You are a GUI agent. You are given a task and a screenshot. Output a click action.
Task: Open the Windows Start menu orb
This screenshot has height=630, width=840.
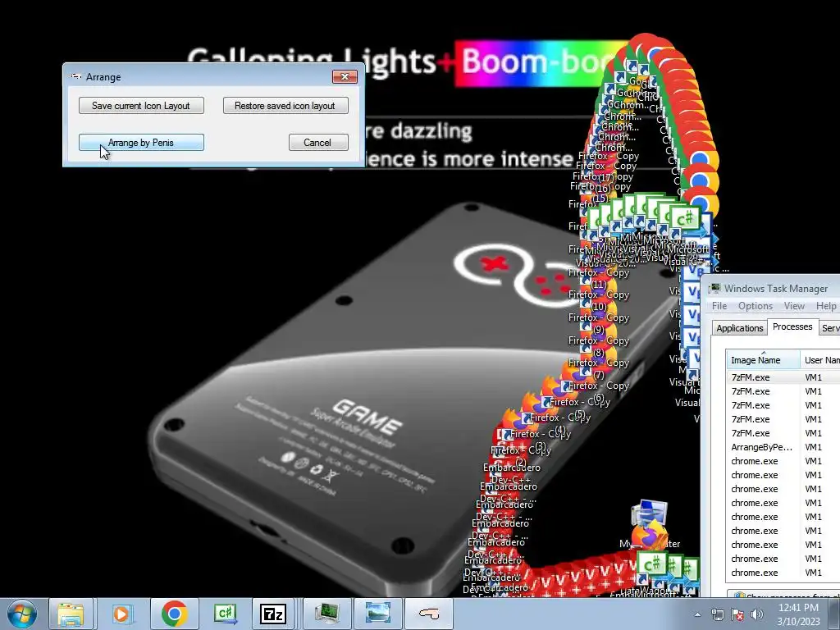[x=21, y=614]
